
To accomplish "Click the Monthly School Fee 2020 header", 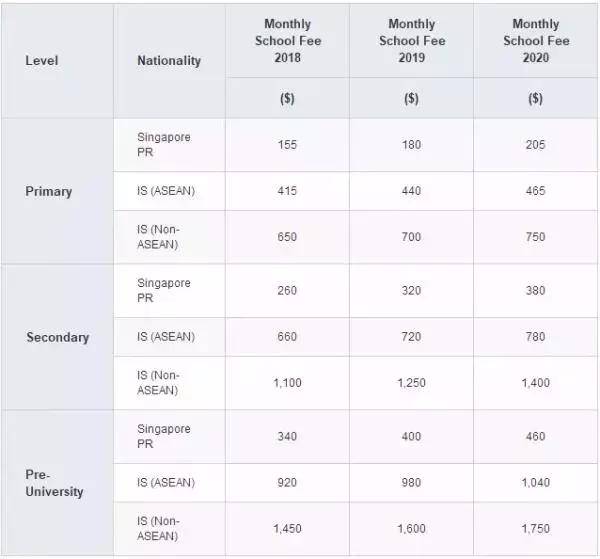I will 535,40.
